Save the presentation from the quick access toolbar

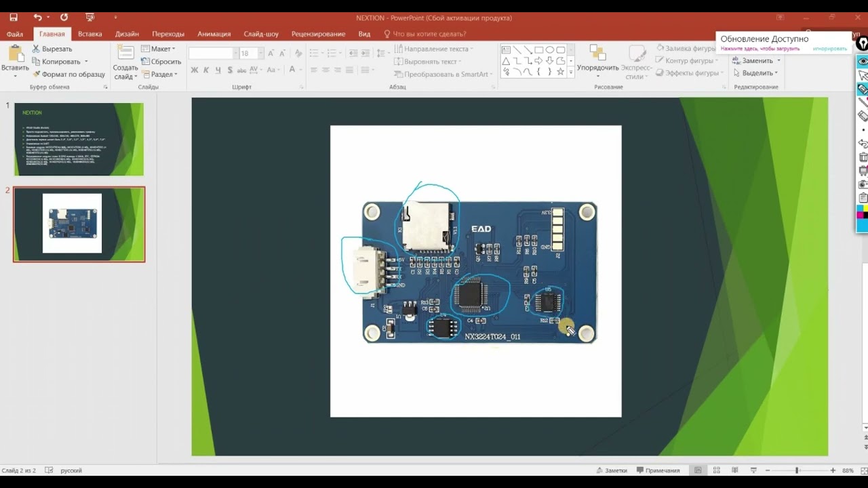(14, 18)
